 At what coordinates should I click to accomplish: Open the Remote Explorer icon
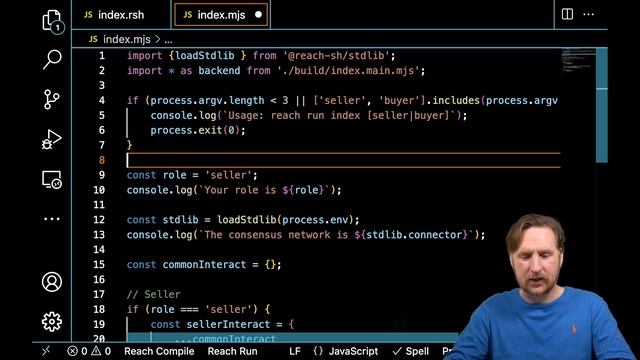pos(51,180)
